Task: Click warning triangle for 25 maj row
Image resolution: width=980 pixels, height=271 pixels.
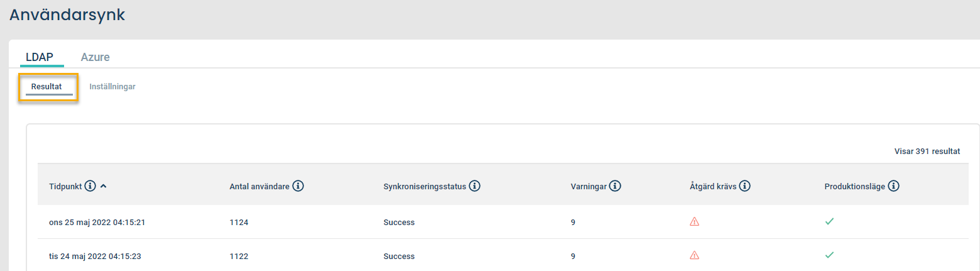Action: click(694, 221)
